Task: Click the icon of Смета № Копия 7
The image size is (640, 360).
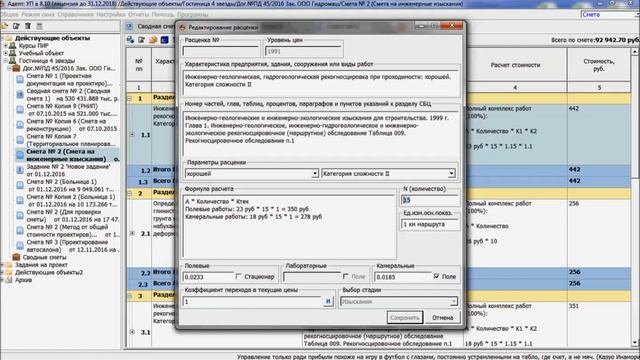Action: click(20, 140)
